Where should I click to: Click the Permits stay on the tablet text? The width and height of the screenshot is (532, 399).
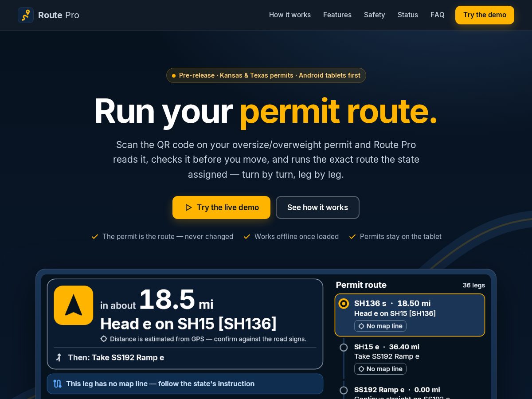[401, 237]
